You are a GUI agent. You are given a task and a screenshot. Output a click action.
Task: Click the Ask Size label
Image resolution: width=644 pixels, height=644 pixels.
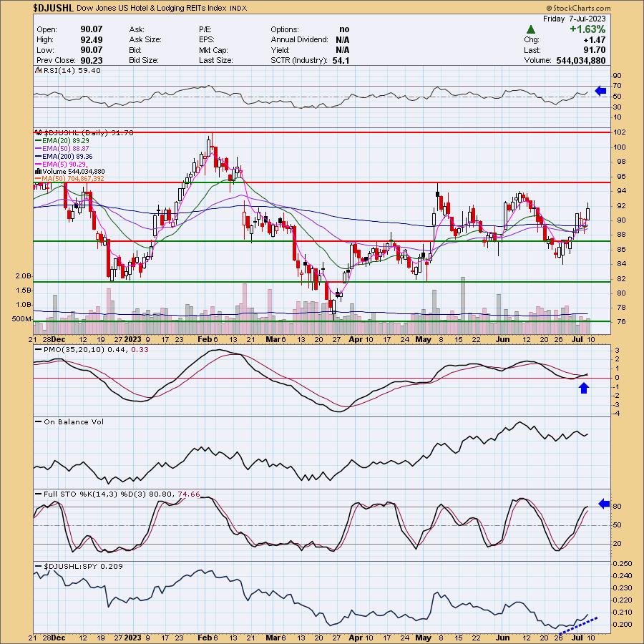pos(145,39)
